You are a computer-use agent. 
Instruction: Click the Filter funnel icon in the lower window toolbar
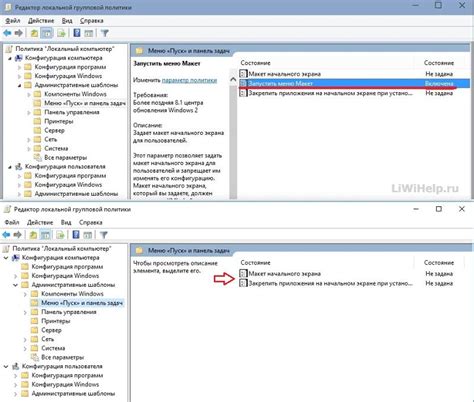tap(104, 235)
